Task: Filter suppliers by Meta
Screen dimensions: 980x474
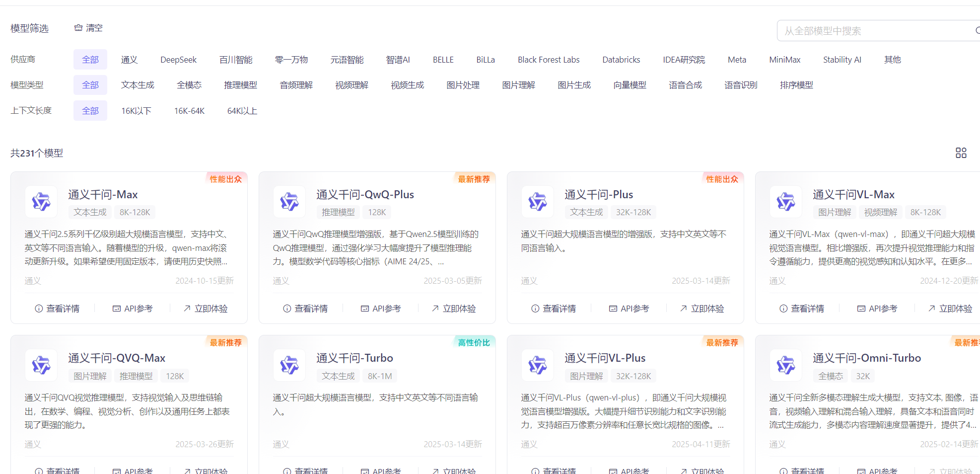Action: [x=737, y=60]
